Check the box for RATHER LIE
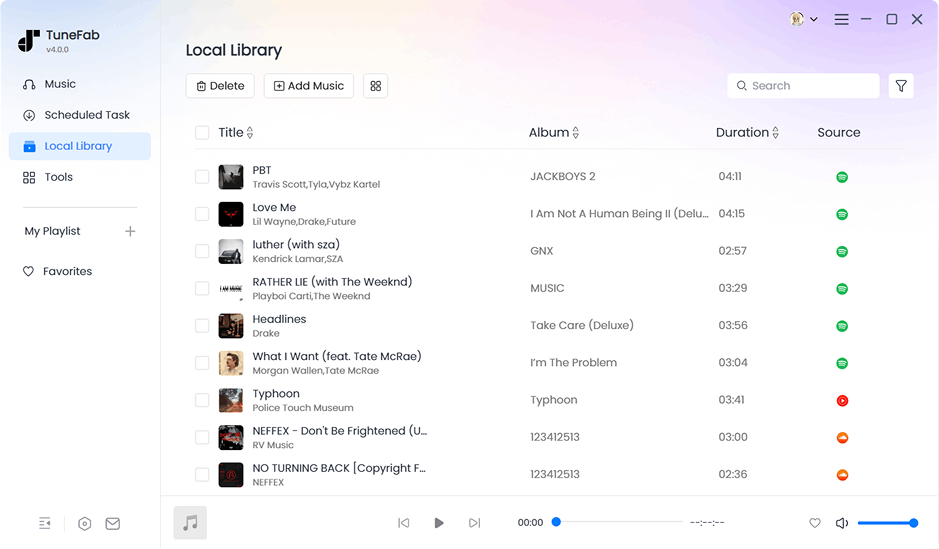This screenshot has height=549, width=939. pyautogui.click(x=202, y=289)
